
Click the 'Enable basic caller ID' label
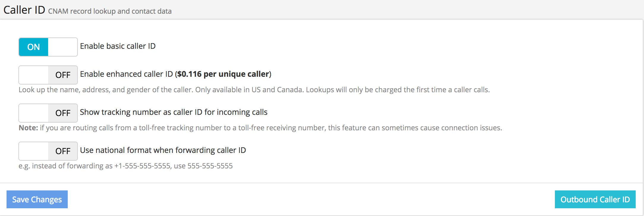[x=118, y=46]
